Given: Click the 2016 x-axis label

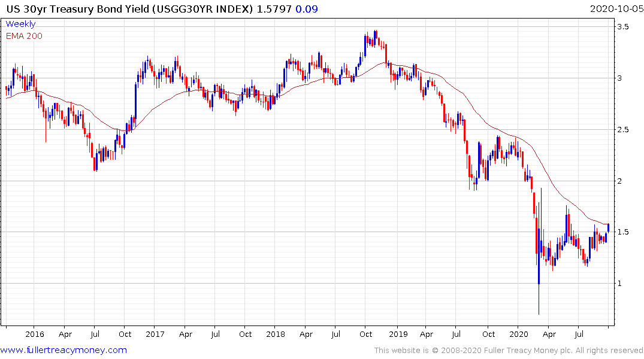Looking at the screenshot, I should pyautogui.click(x=35, y=334).
